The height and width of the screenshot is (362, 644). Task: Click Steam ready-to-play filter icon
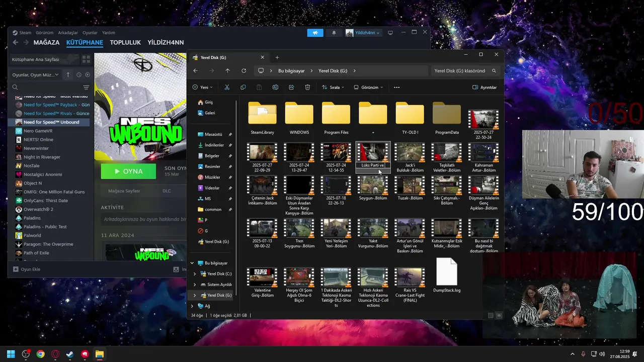tap(88, 74)
